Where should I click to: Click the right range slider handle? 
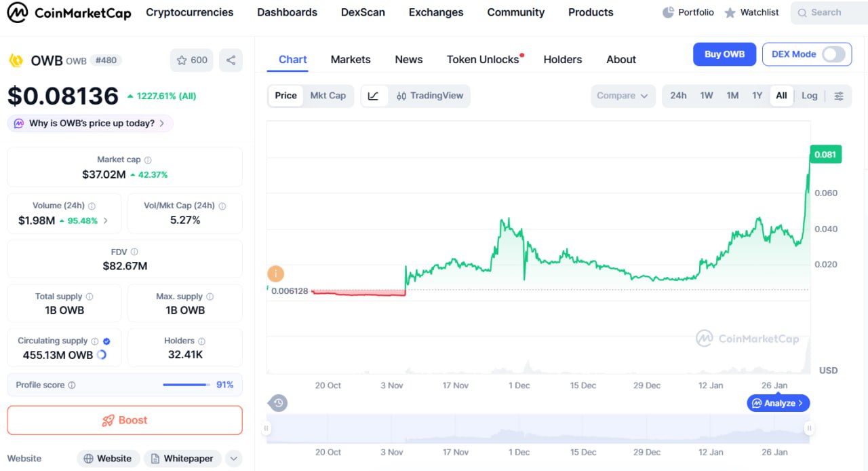809,428
